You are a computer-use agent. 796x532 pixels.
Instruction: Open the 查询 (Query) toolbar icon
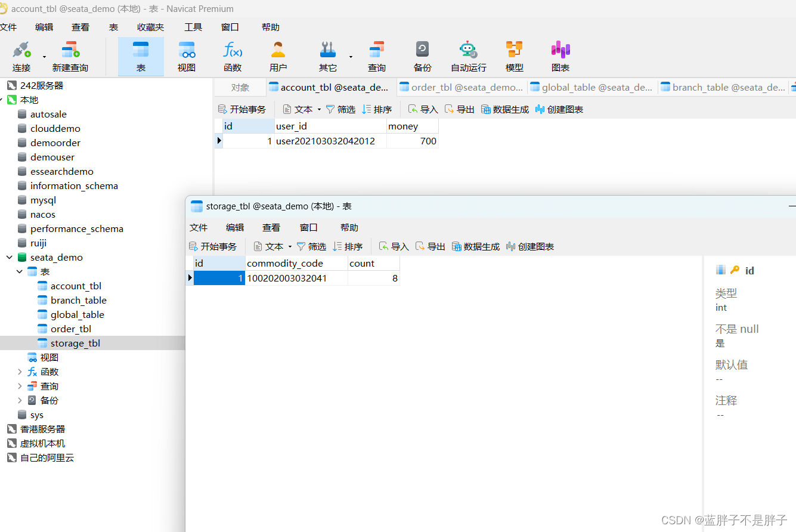click(x=377, y=56)
